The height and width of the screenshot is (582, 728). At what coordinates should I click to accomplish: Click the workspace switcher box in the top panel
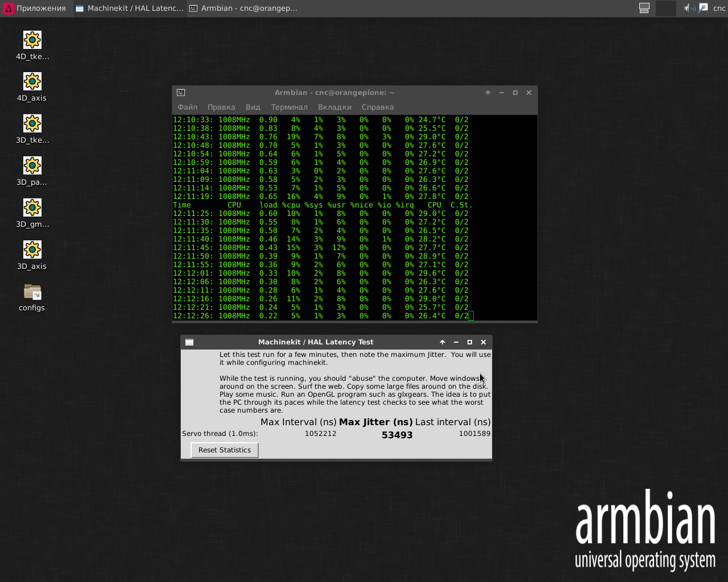click(665, 8)
